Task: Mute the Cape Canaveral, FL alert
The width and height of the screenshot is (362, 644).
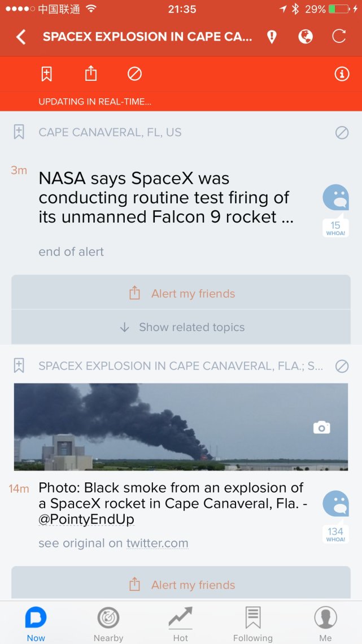Action: 342,132
